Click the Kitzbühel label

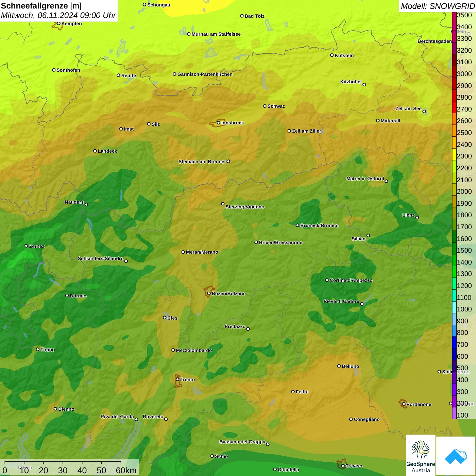click(x=351, y=82)
